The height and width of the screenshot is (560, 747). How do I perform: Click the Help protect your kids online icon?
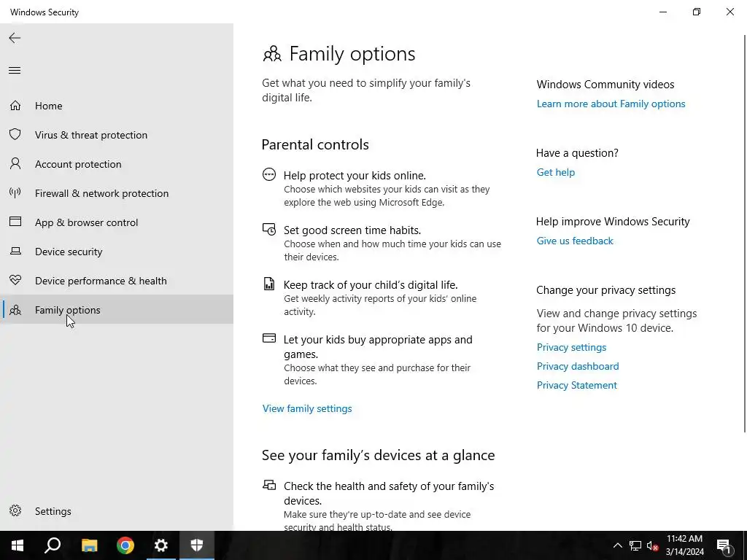click(x=269, y=175)
